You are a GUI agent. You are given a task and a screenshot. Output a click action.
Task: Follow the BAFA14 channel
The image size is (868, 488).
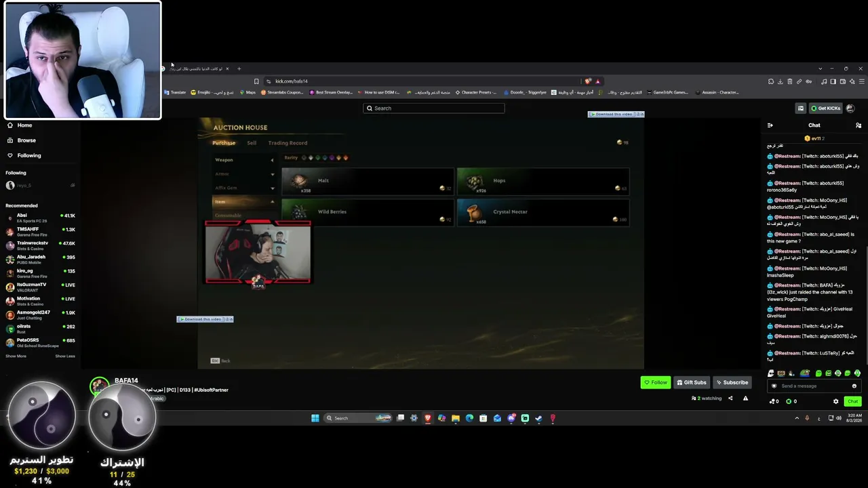[x=656, y=382]
